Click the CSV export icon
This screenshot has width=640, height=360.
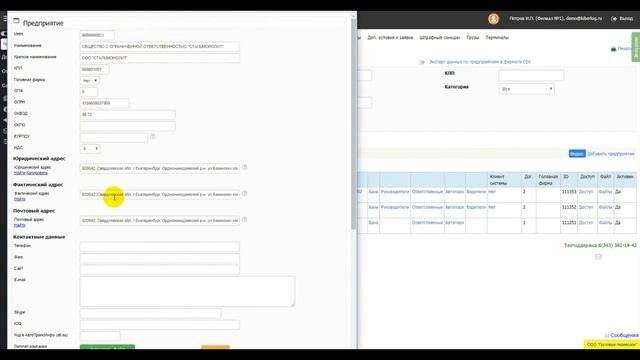coord(422,62)
